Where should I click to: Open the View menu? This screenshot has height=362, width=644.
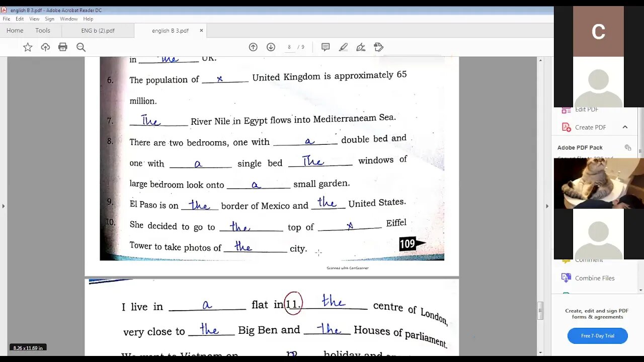(34, 19)
